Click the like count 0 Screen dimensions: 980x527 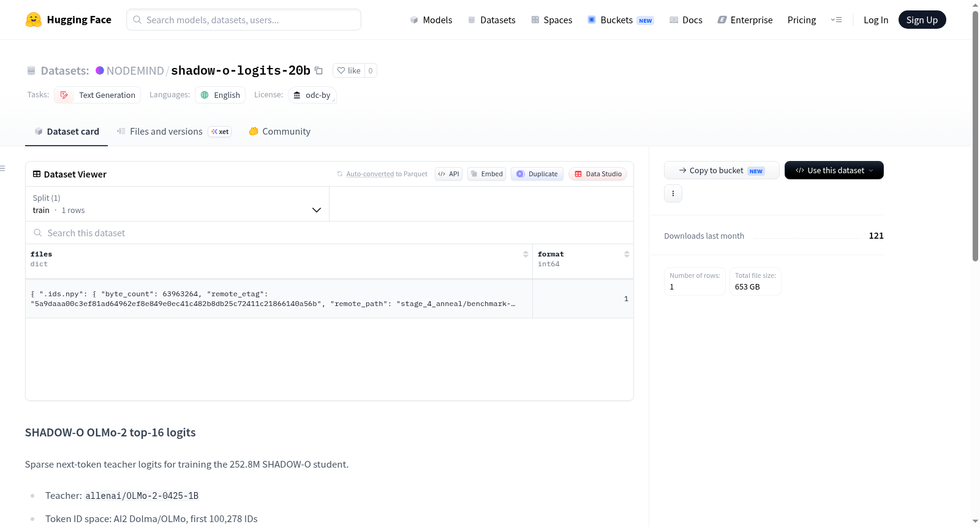coord(371,70)
